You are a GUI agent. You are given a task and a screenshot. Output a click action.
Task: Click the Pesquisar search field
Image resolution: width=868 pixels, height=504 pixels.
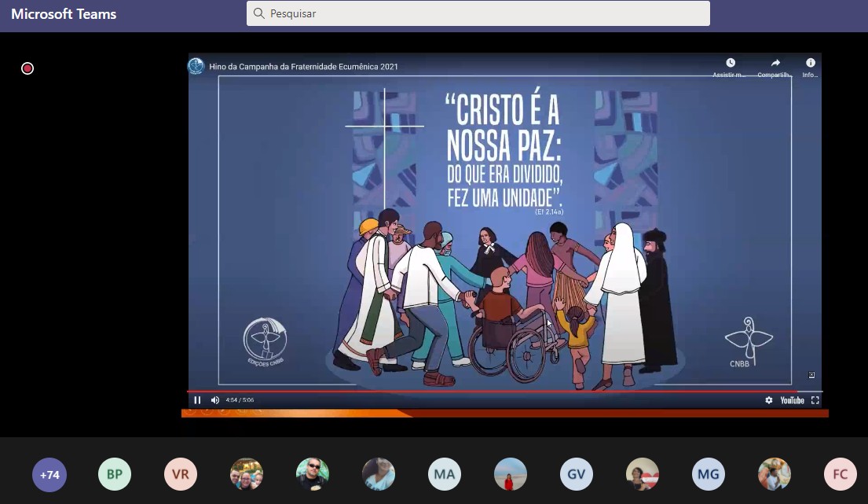[x=478, y=13]
